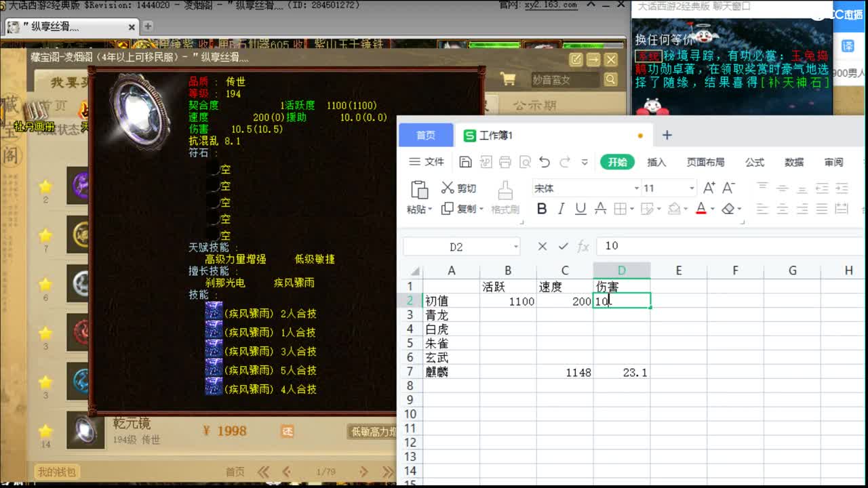Click 我的钱包 wallet button
This screenshot has width=868, height=488.
57,472
